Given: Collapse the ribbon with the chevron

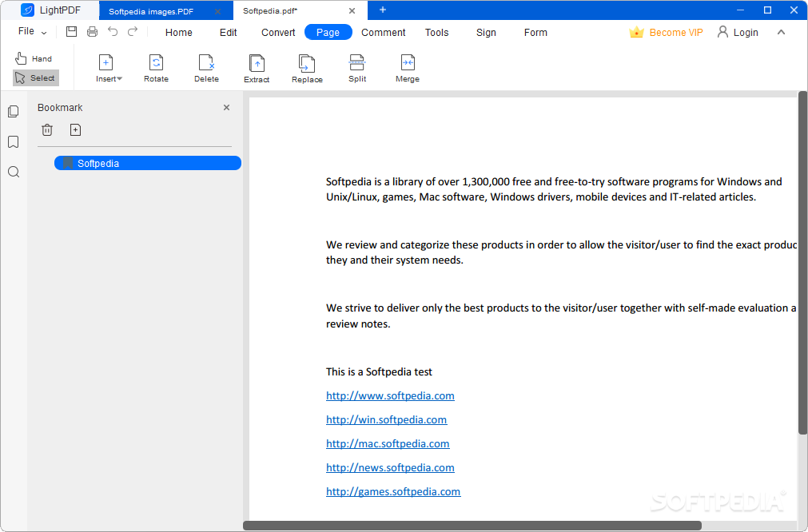Looking at the screenshot, I should [781, 33].
